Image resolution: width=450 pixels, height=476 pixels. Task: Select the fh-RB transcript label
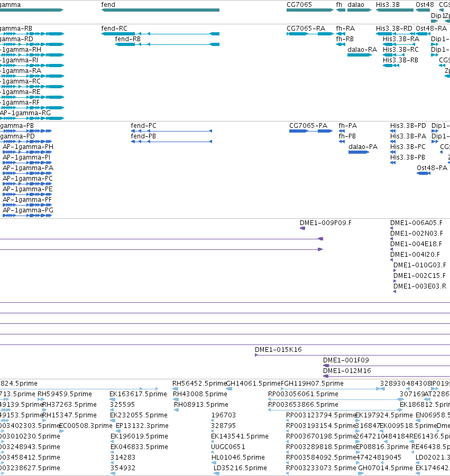tap(345, 39)
